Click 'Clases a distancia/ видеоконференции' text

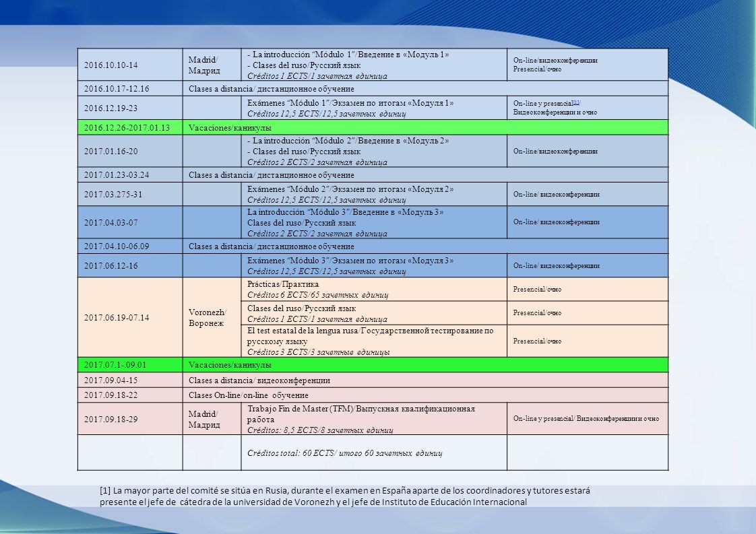click(x=259, y=380)
